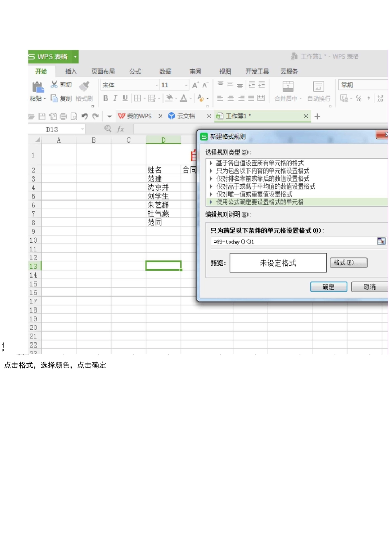Toggle bold formatting
Viewport: 392px width, 544px height.
coord(106,98)
